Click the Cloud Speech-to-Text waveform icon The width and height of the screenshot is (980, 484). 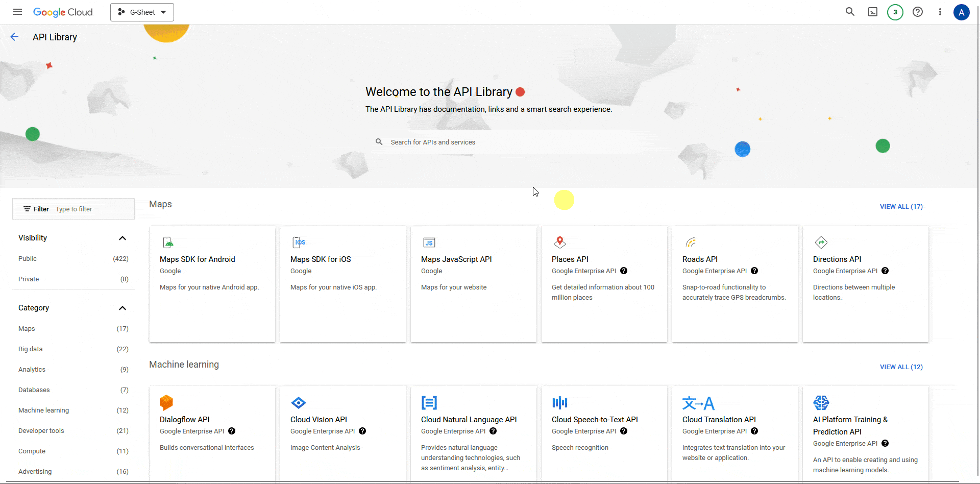(x=559, y=403)
